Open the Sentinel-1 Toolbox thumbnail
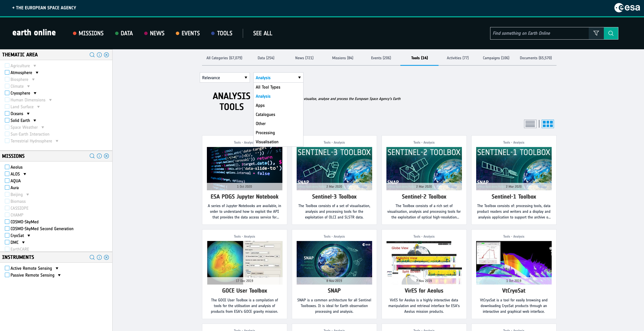Screen dimensions: 644x331 click(514, 169)
